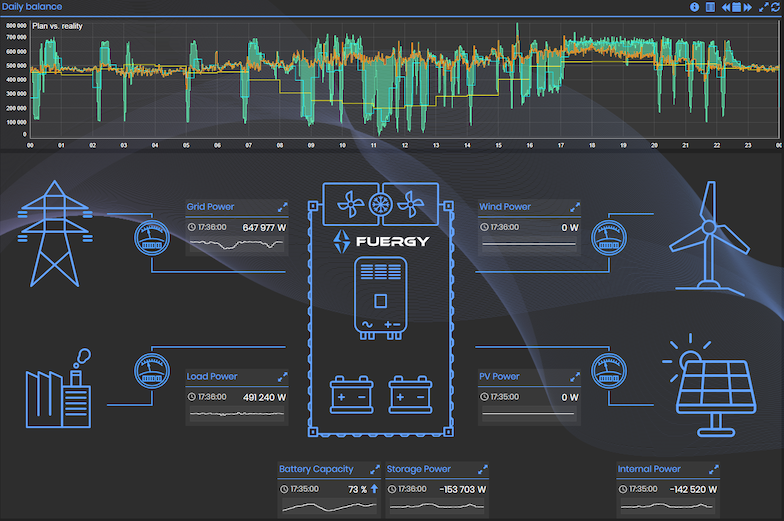The image size is (784, 521).
Task: Click hour 18 on the chart time axis
Action: 592,145
